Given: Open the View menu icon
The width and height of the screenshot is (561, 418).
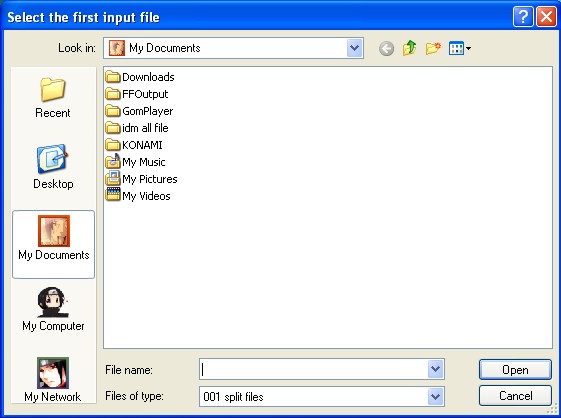Looking at the screenshot, I should coord(460,48).
